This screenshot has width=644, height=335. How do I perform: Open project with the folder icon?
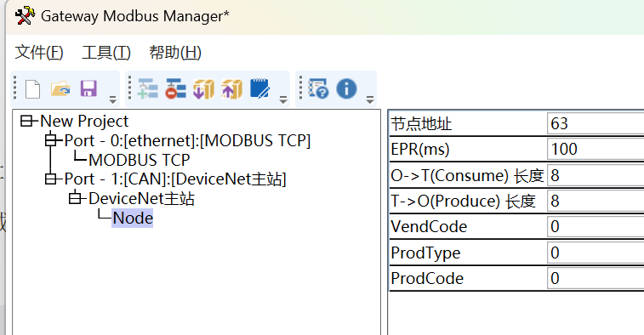(x=60, y=88)
